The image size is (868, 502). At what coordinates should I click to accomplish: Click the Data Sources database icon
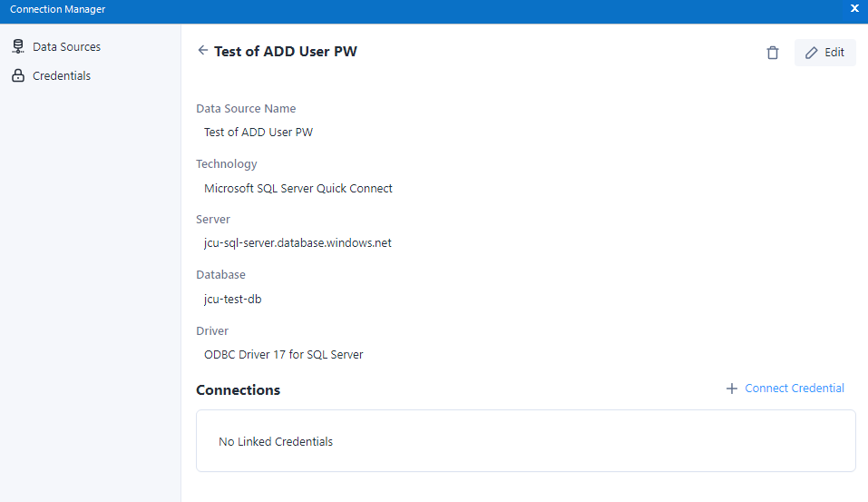(18, 46)
